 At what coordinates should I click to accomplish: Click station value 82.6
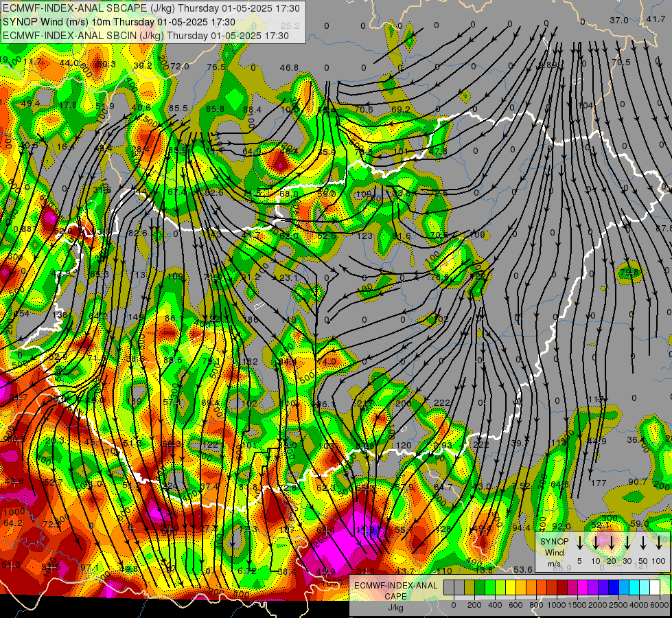[x=137, y=233]
